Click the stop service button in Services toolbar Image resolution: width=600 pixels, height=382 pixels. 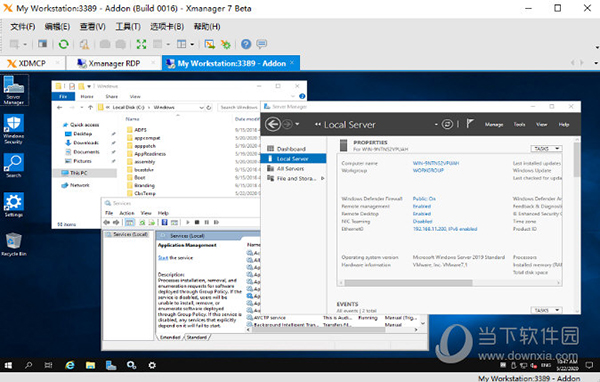coord(197,222)
